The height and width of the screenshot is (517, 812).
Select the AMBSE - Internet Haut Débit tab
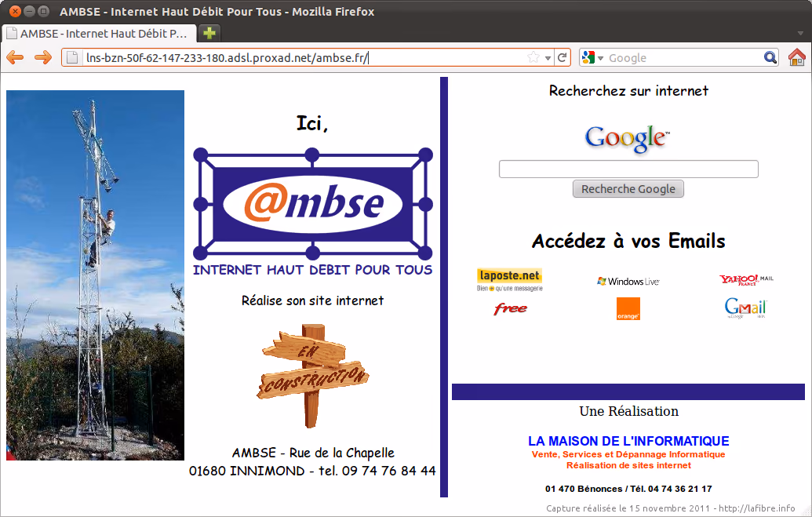[99, 34]
